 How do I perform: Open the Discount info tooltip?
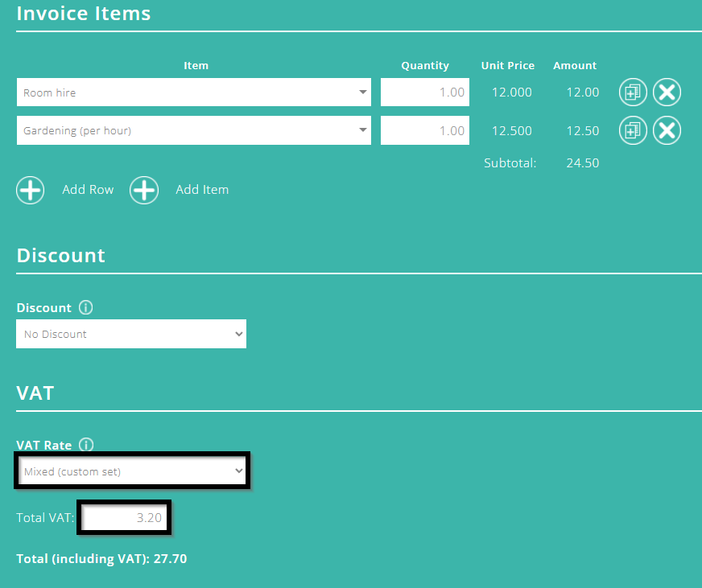[x=85, y=307]
